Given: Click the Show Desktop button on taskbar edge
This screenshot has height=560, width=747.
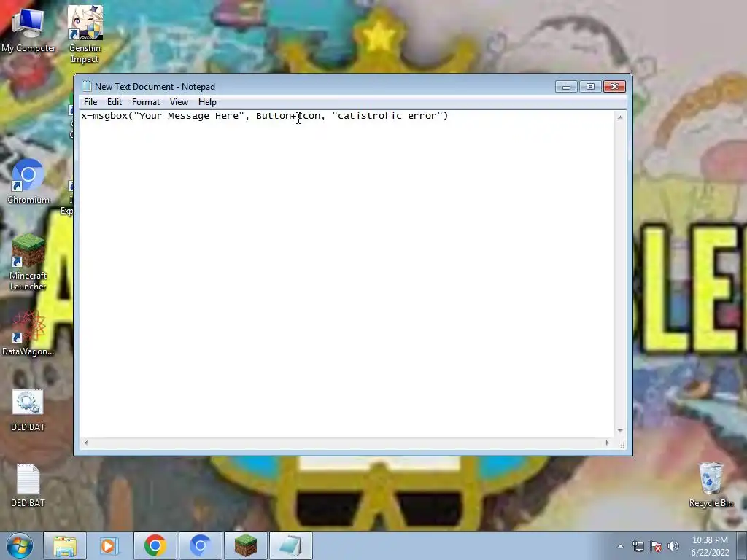Looking at the screenshot, I should point(742,545).
